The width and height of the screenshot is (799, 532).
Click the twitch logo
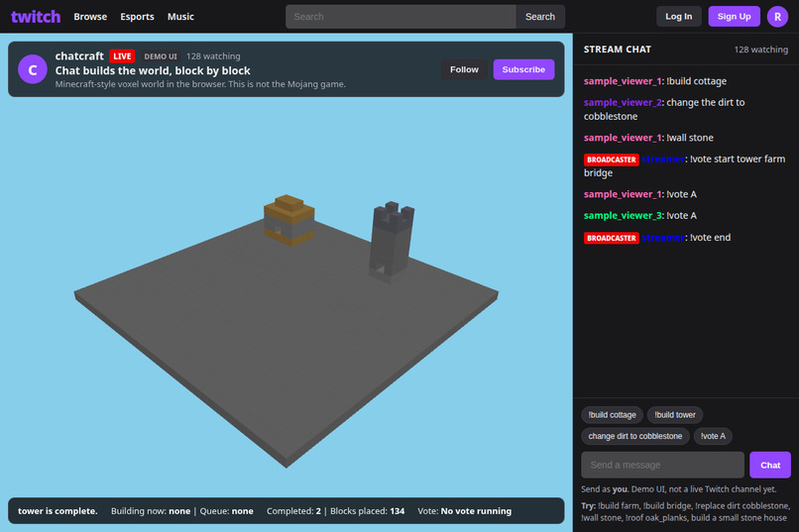(36, 17)
